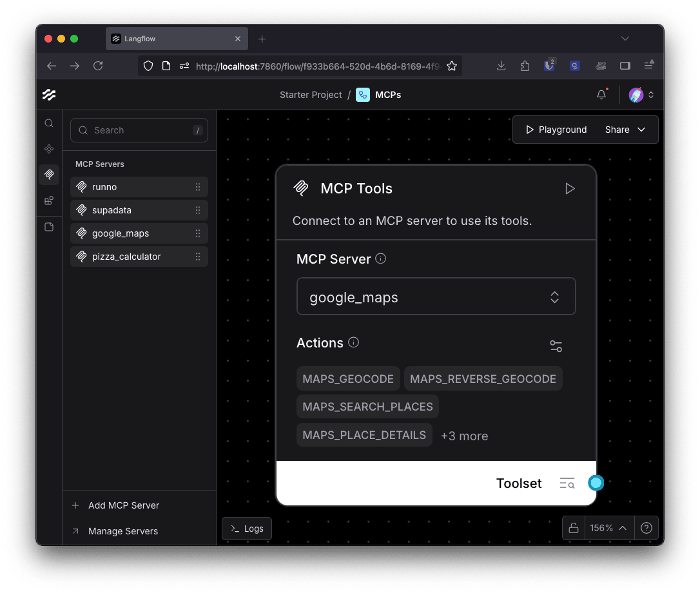Image resolution: width=700 pixels, height=593 pixels.
Task: Open the Actions settings sliders icon
Action: [x=556, y=346]
